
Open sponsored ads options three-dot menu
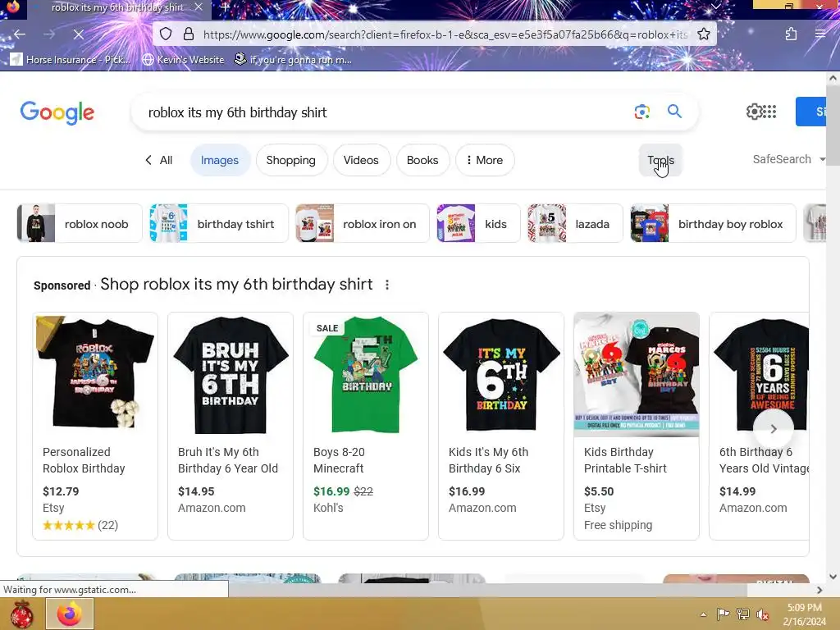[x=387, y=285]
